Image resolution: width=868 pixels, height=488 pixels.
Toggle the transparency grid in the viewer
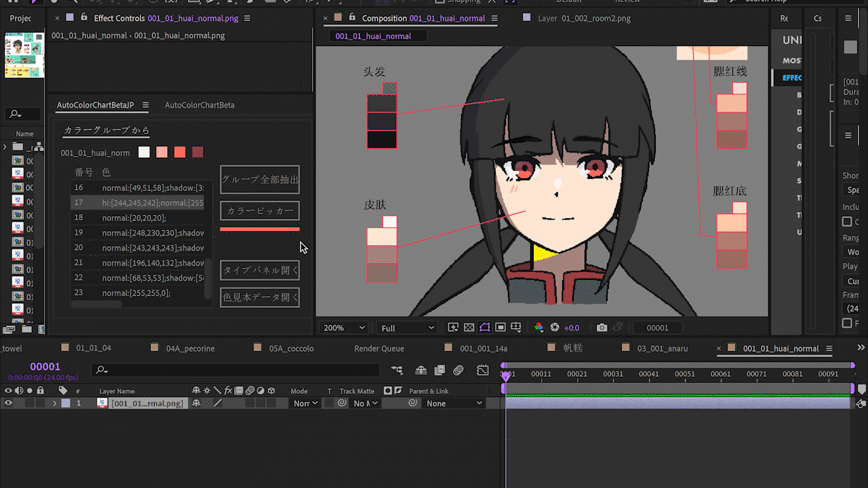tap(469, 327)
